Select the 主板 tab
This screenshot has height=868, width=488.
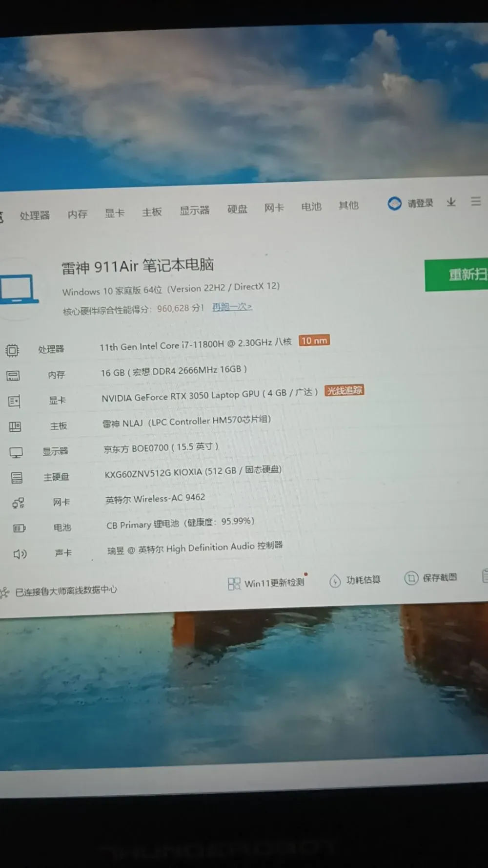coord(152,212)
